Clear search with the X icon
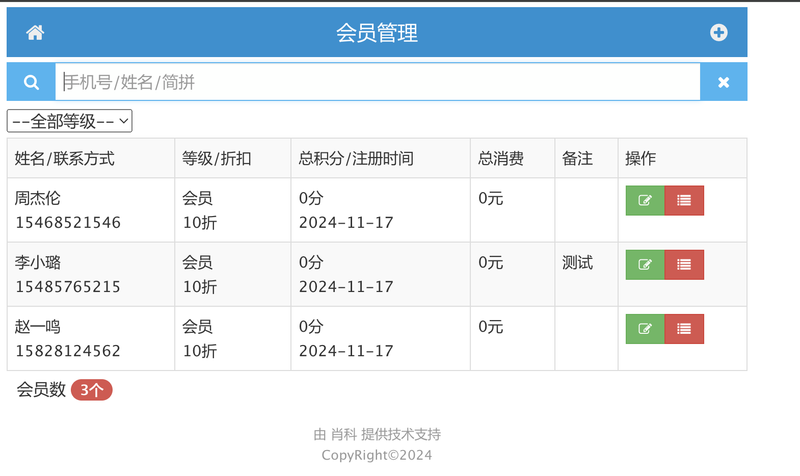 pos(723,82)
